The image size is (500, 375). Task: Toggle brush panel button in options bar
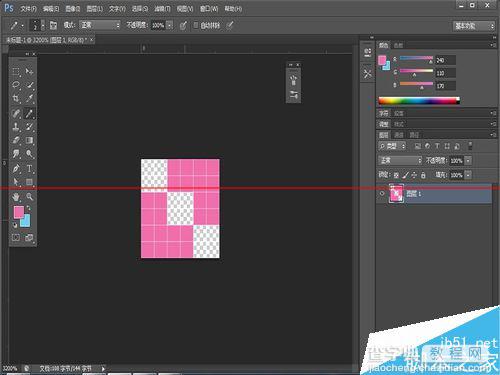tap(53, 25)
